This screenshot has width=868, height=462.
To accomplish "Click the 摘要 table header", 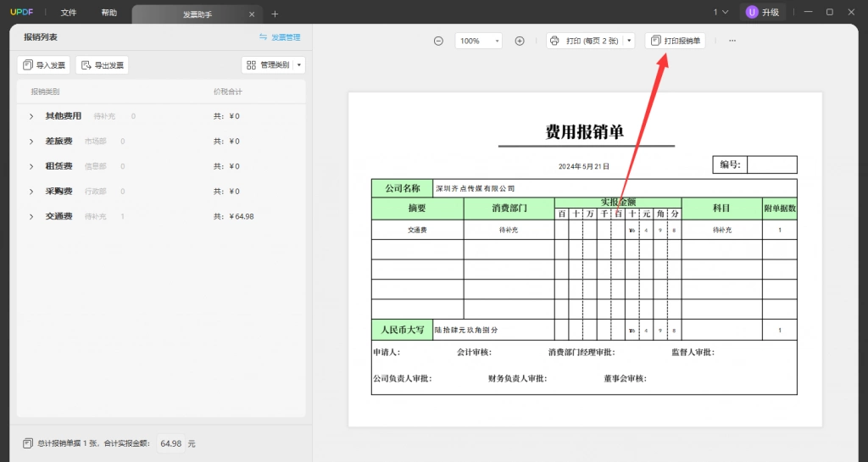I will pyautogui.click(x=417, y=209).
